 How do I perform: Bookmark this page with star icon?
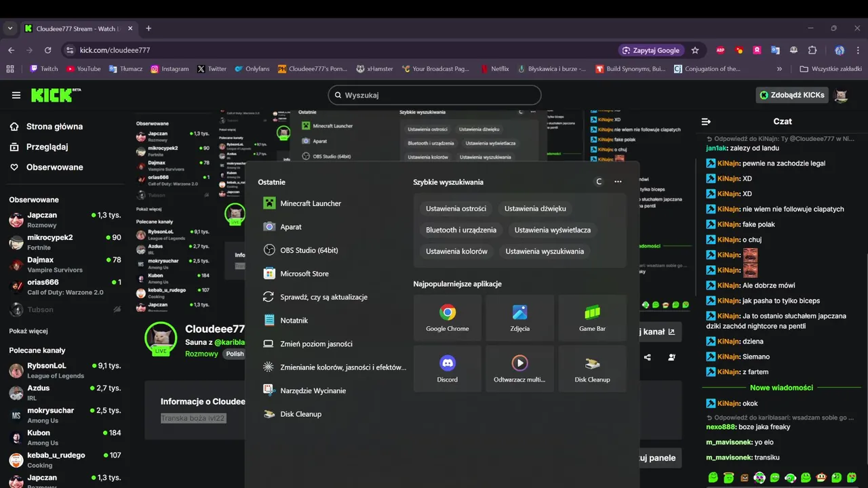(x=695, y=50)
